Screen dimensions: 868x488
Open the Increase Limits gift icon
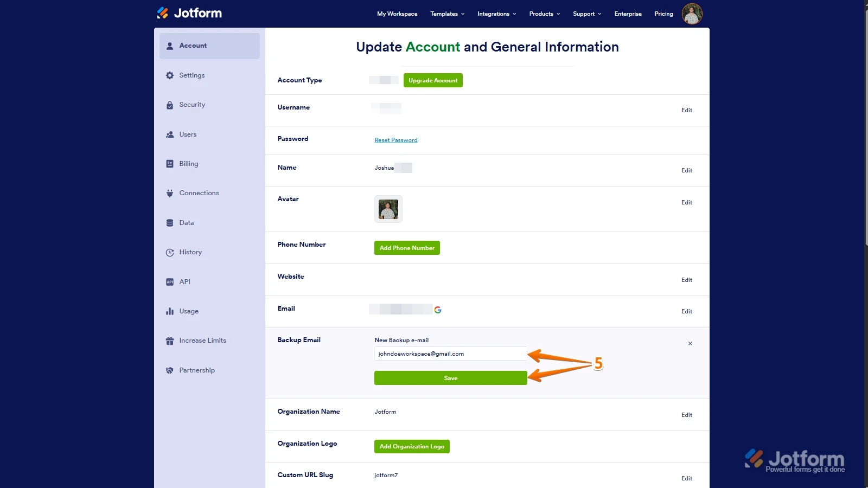pyautogui.click(x=170, y=340)
